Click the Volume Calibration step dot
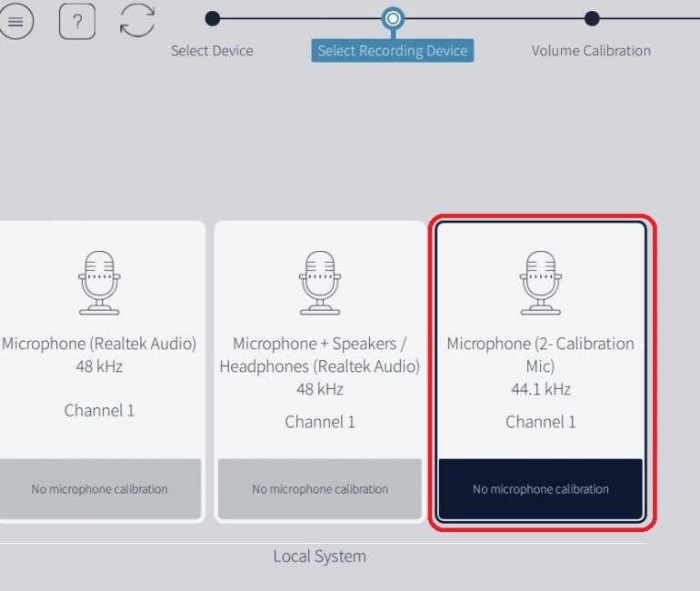Screen dimensions: 700x591 (x=592, y=18)
